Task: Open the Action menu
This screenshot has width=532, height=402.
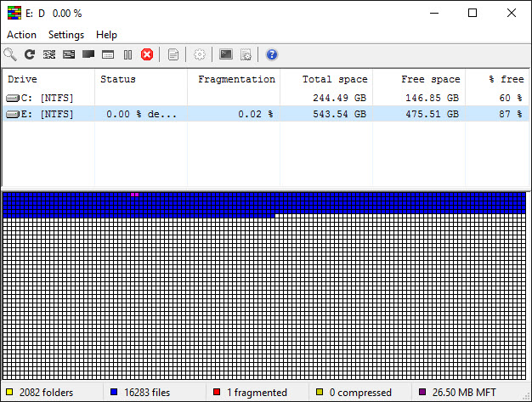Action: click(22, 35)
